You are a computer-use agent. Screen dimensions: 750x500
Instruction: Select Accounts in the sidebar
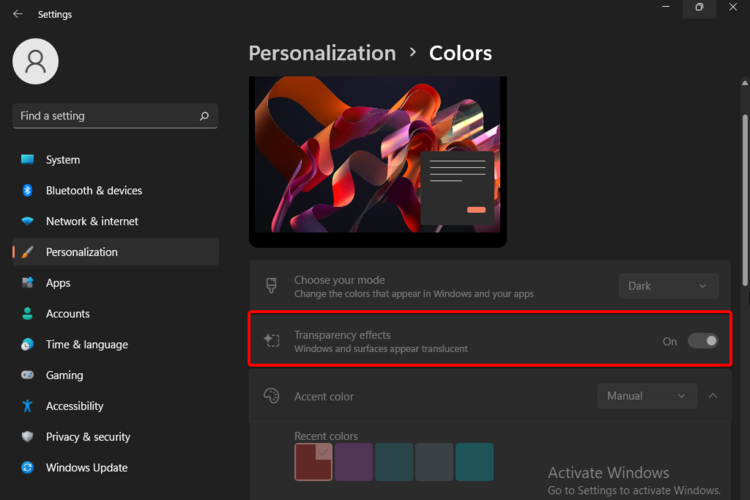click(x=67, y=314)
